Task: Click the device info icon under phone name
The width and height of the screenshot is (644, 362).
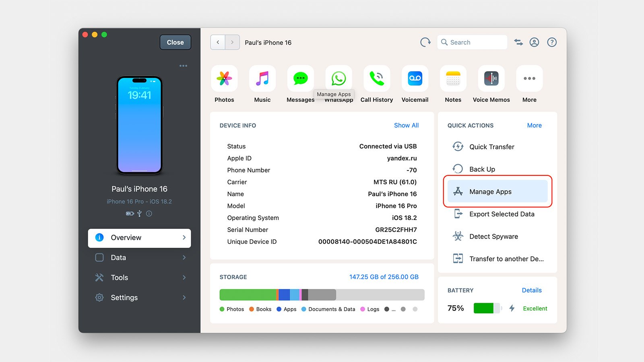Action: tap(149, 214)
